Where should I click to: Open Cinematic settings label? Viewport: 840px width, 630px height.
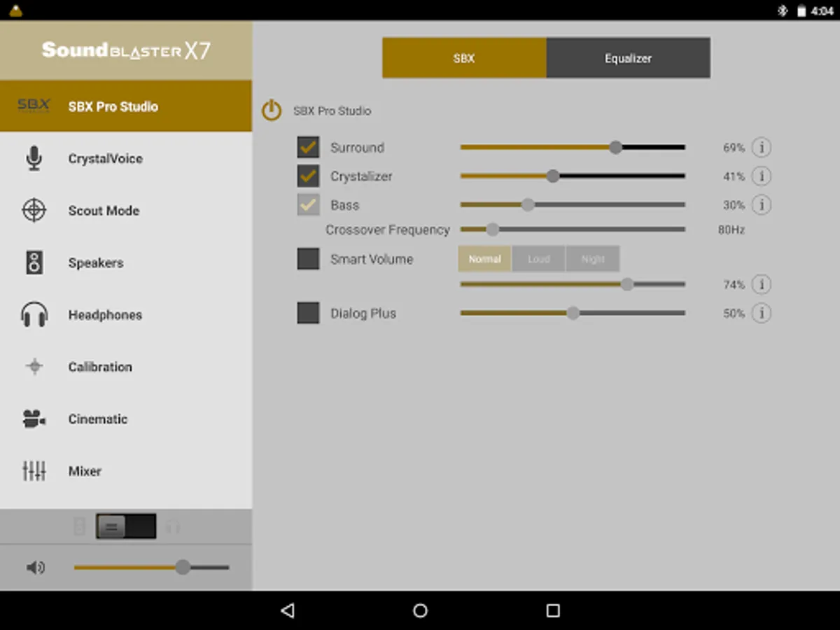pos(98,419)
